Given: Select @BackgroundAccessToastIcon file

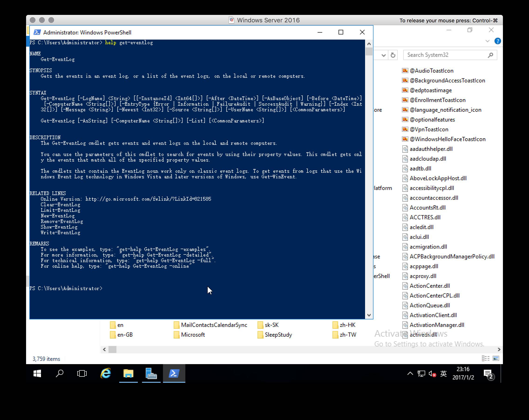Looking at the screenshot, I should tap(443, 81).
